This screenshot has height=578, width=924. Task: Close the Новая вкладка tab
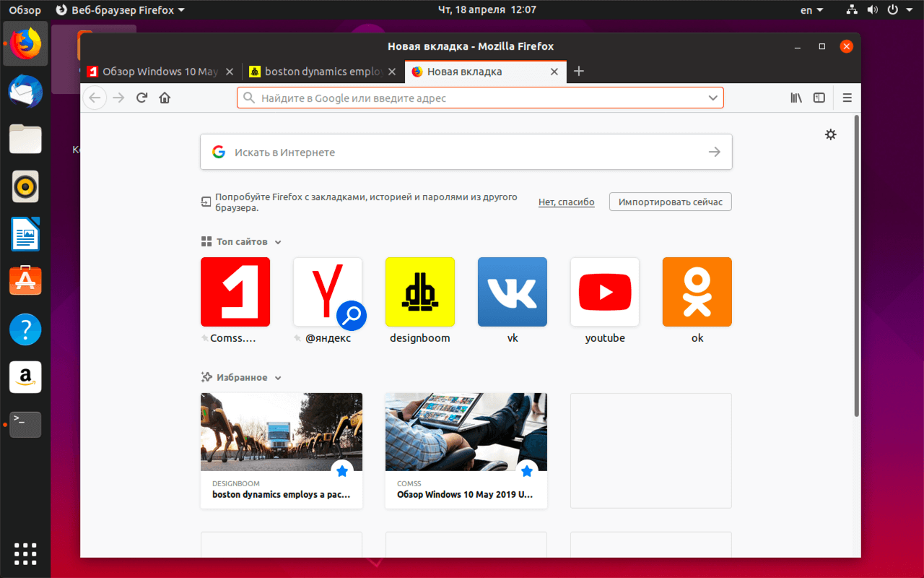tap(554, 72)
